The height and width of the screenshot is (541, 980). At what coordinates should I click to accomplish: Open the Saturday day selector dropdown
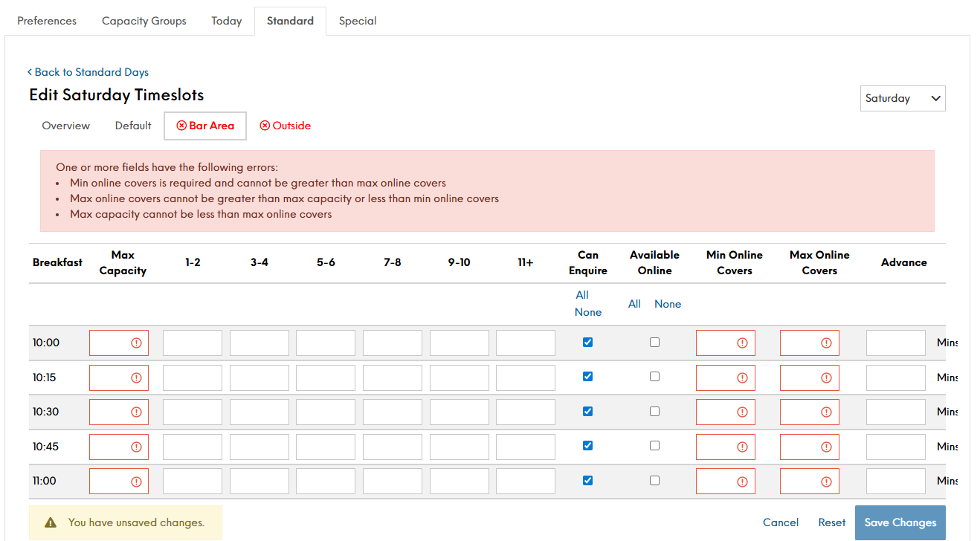point(902,98)
